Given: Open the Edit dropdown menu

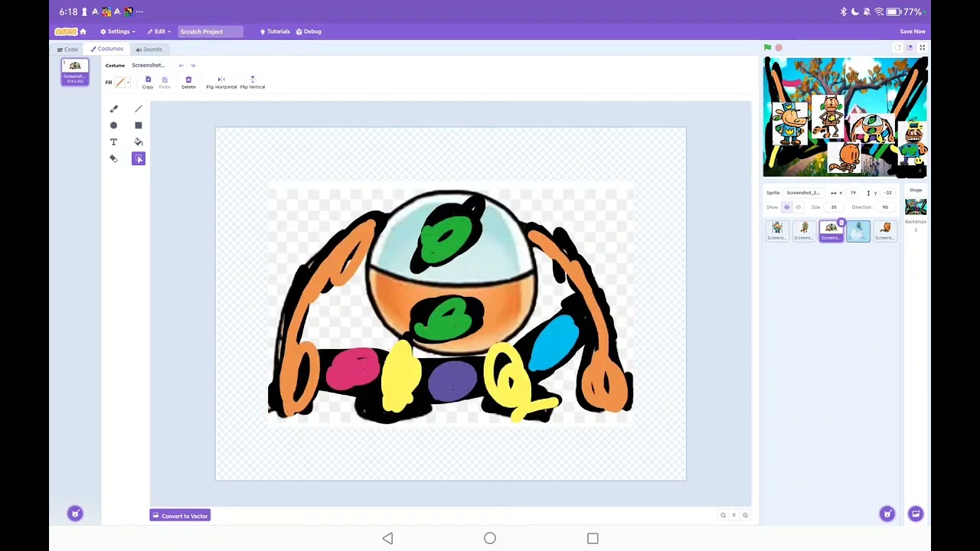Looking at the screenshot, I should (159, 31).
